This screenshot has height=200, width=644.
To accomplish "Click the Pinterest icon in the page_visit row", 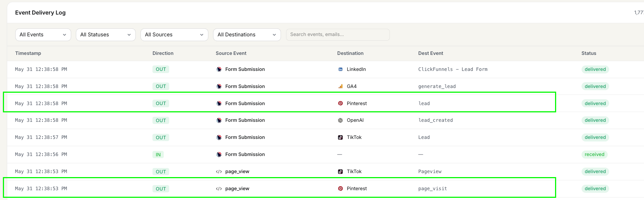I will click(341, 189).
